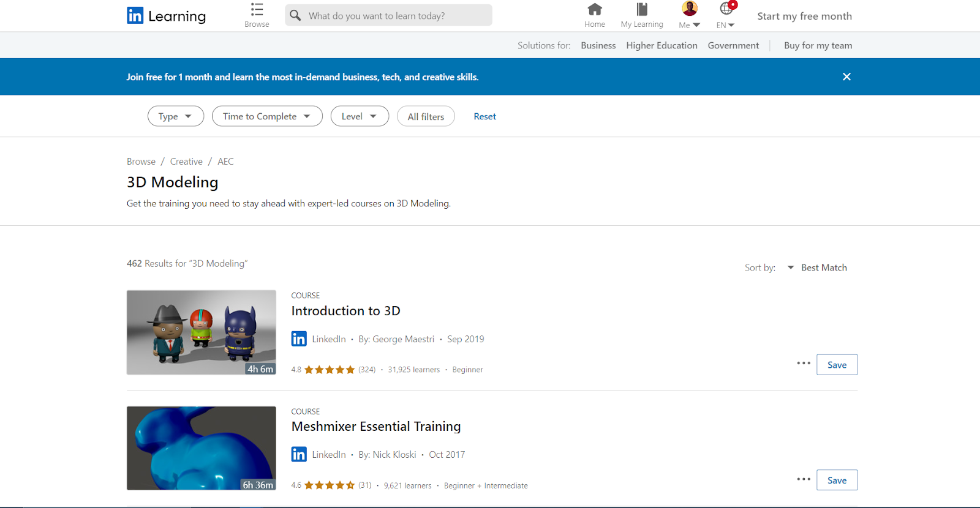This screenshot has width=980, height=508.
Task: Open Meshmixer blue bunny thumbnail
Action: (x=202, y=448)
